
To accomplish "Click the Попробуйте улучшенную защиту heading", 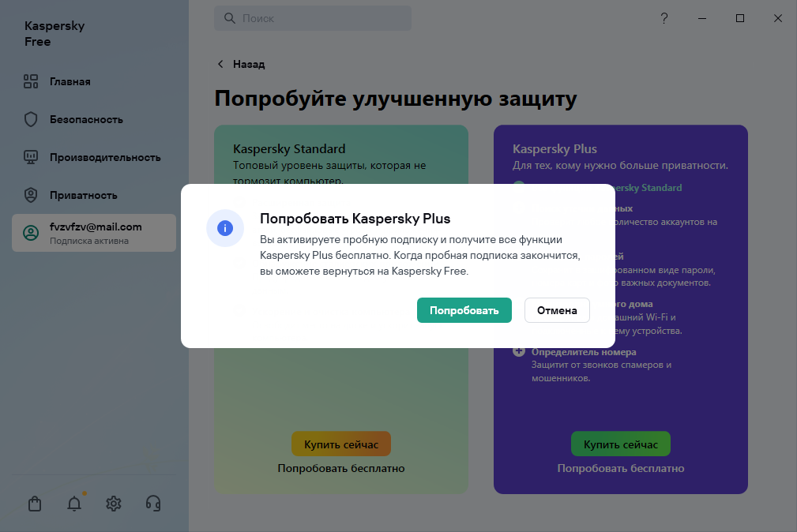I will tap(395, 99).
